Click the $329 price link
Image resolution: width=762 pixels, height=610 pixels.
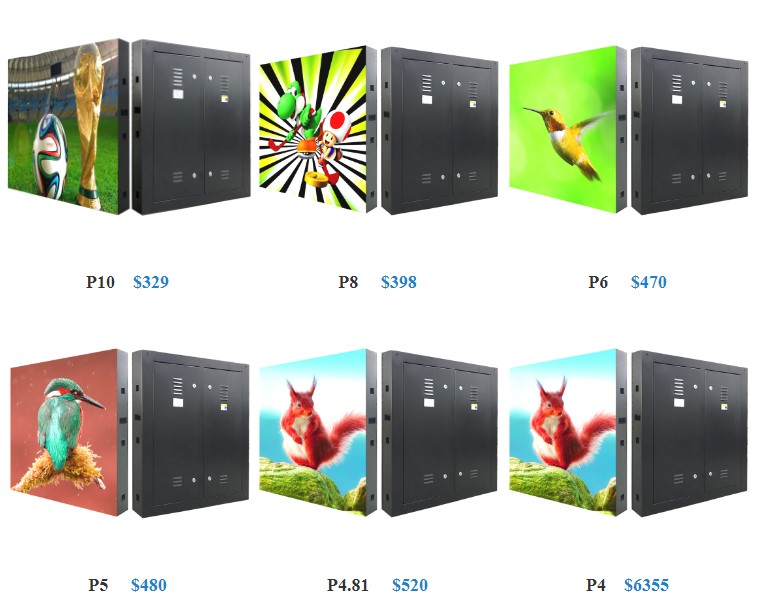(151, 282)
